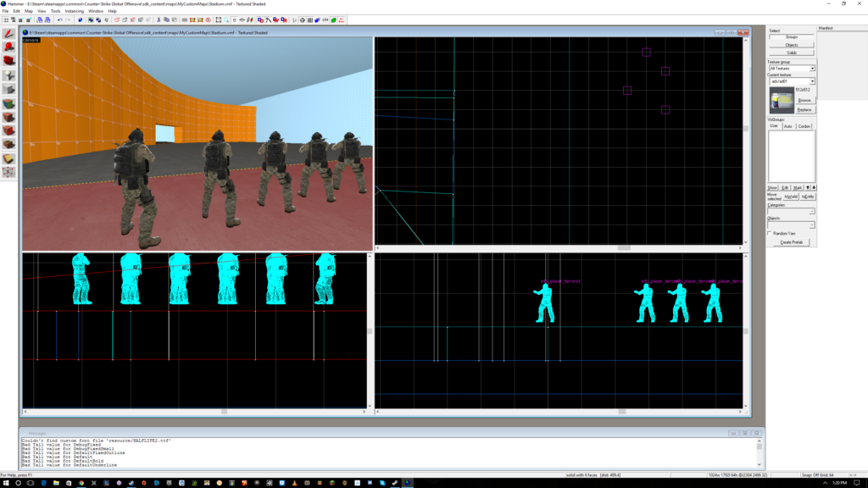Move VisGroup up with arrow button
868x488 pixels.
pyautogui.click(x=808, y=187)
